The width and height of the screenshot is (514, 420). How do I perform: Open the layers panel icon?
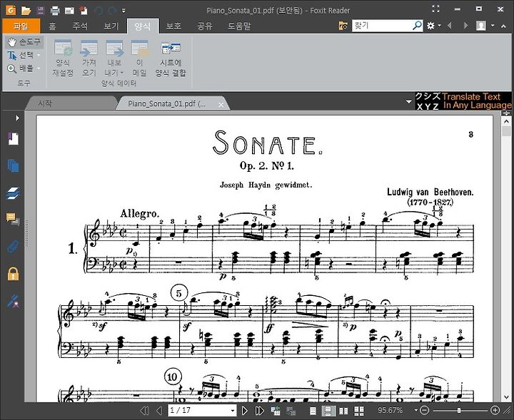13,193
